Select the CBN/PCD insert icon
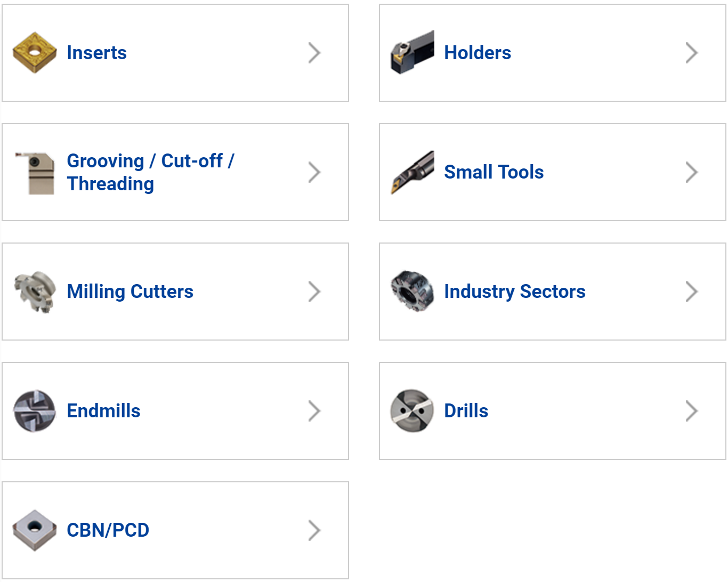728x582 pixels. (x=35, y=530)
